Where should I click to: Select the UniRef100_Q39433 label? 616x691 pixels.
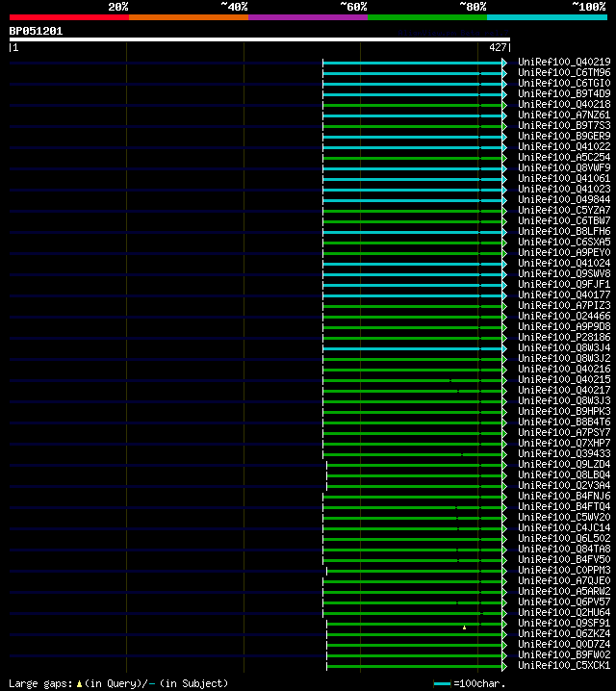click(564, 453)
